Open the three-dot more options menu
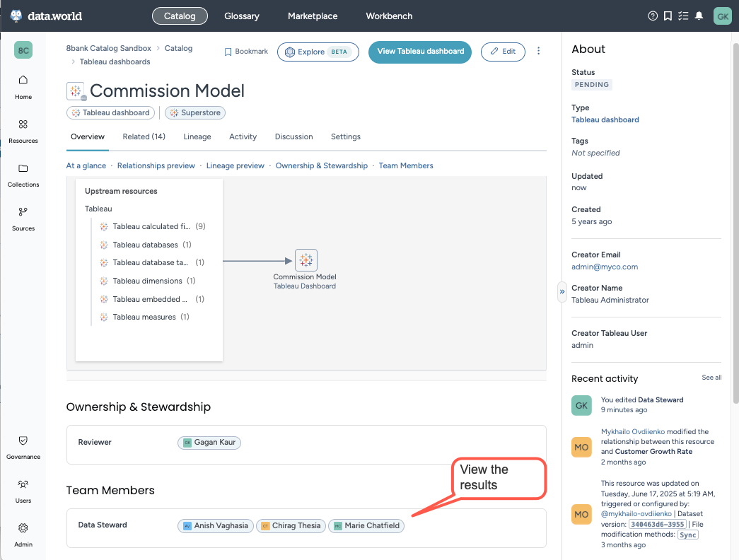Viewport: 739px width, 560px height. 539,51
